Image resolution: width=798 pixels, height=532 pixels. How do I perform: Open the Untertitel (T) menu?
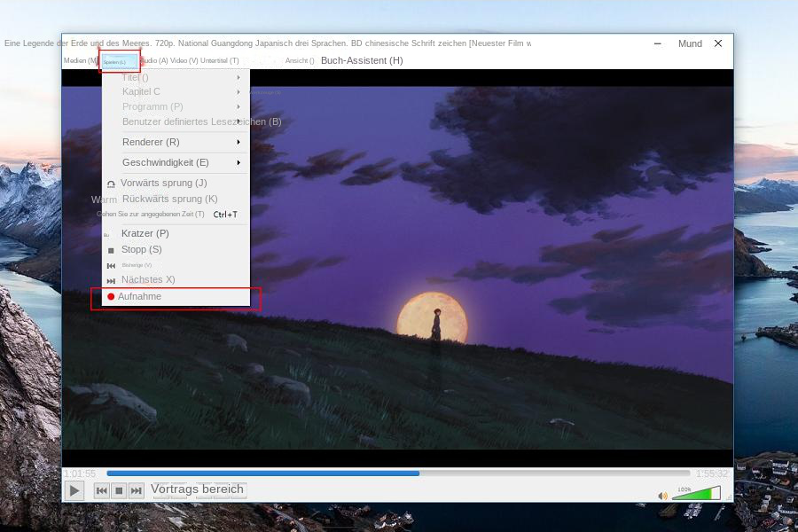point(219,60)
